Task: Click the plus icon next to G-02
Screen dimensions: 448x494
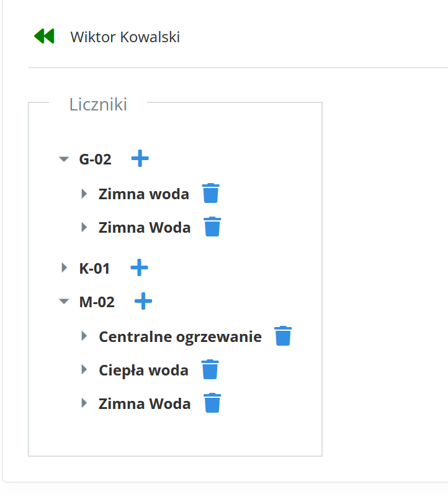Action: [x=140, y=159]
